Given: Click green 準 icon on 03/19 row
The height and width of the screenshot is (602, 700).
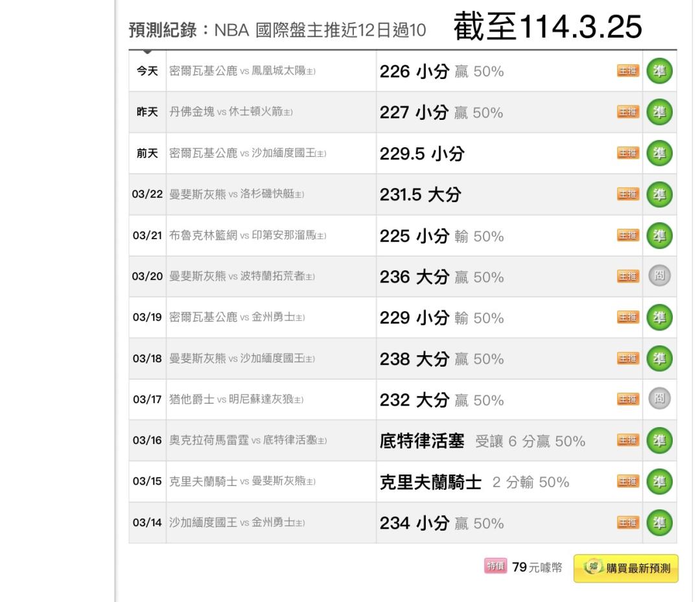Looking at the screenshot, I should pos(660,318).
